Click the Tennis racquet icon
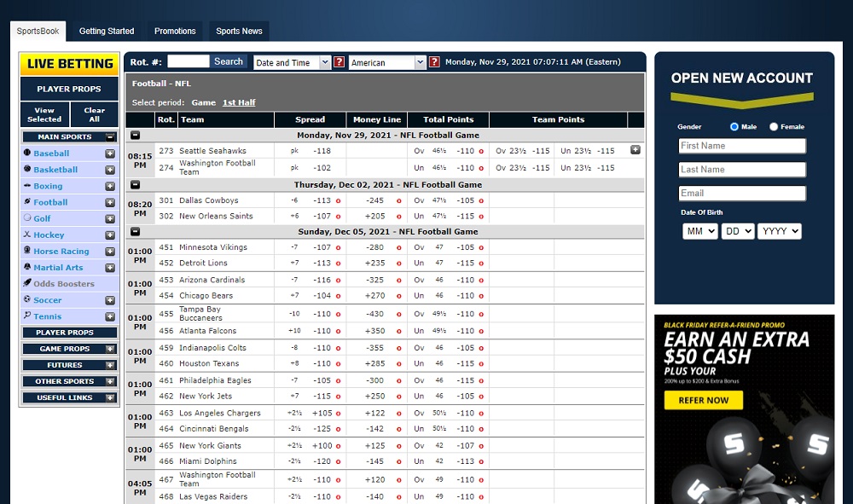 (27, 316)
